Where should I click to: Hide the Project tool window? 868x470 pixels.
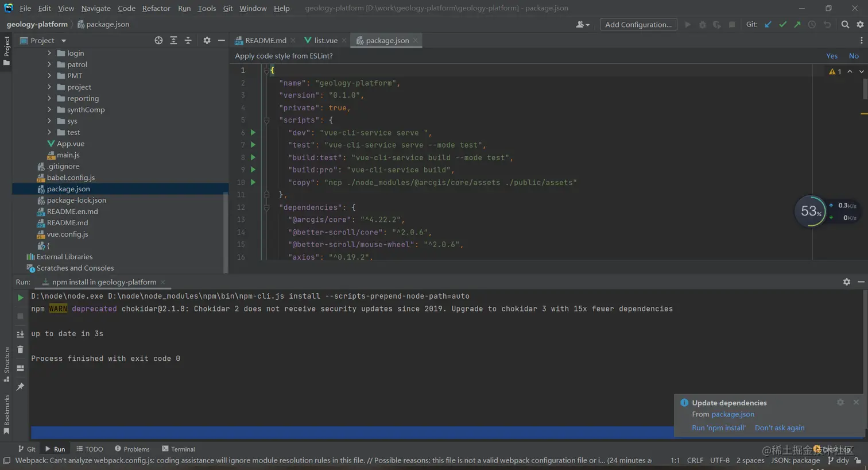click(221, 40)
